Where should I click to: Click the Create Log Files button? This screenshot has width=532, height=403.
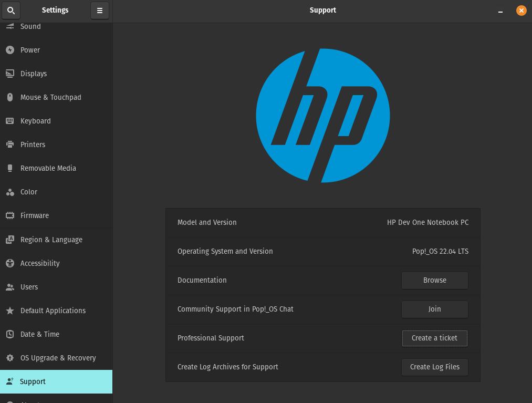point(435,367)
